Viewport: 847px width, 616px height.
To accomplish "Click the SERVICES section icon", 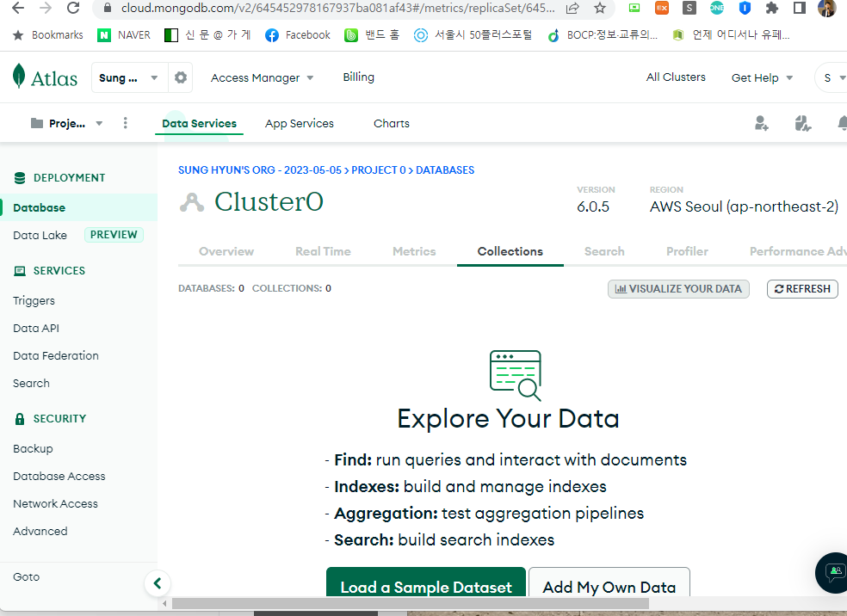I will [x=20, y=270].
